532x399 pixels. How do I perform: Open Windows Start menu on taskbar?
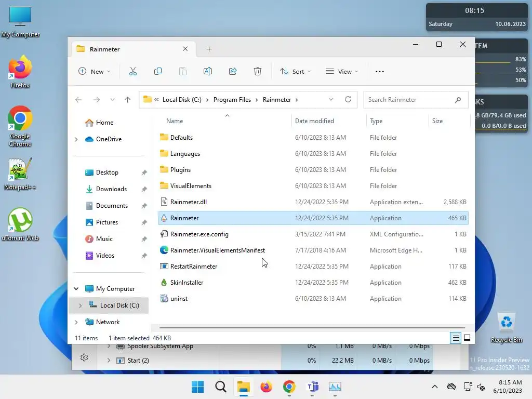(198, 387)
